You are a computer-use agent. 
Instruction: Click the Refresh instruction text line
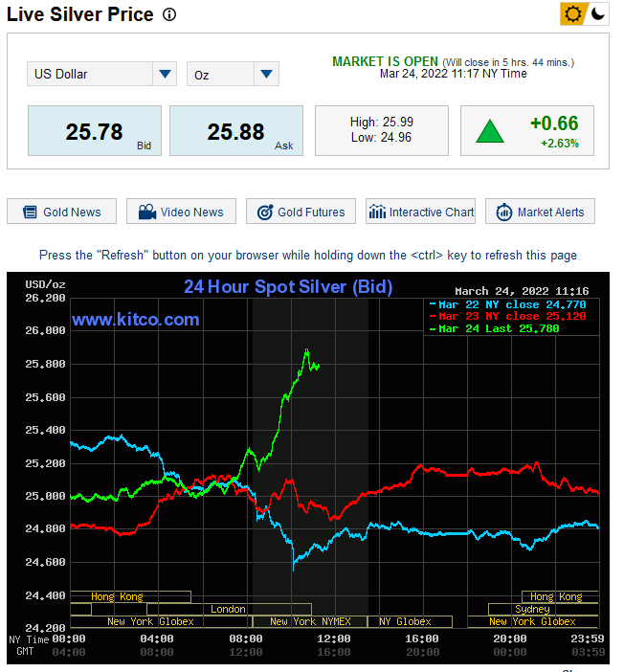[x=308, y=255]
